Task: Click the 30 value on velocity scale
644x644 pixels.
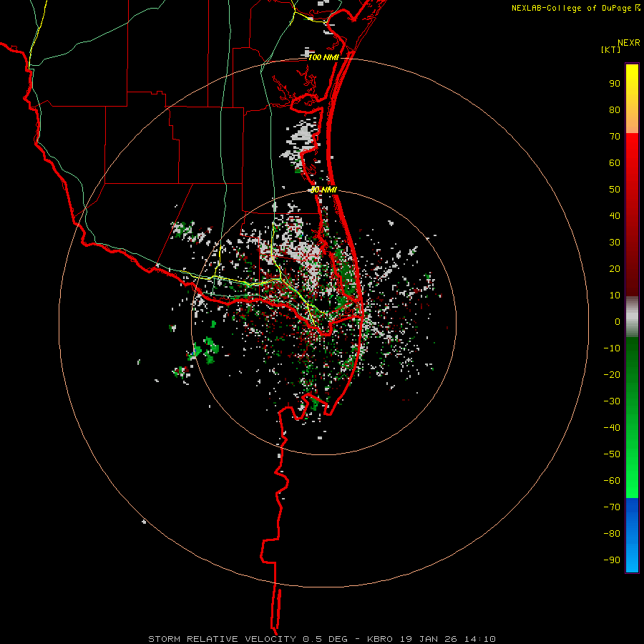Action: (615, 243)
